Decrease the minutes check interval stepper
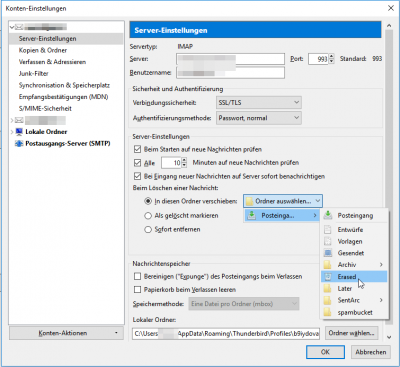The height and width of the screenshot is (367, 400). point(184,165)
